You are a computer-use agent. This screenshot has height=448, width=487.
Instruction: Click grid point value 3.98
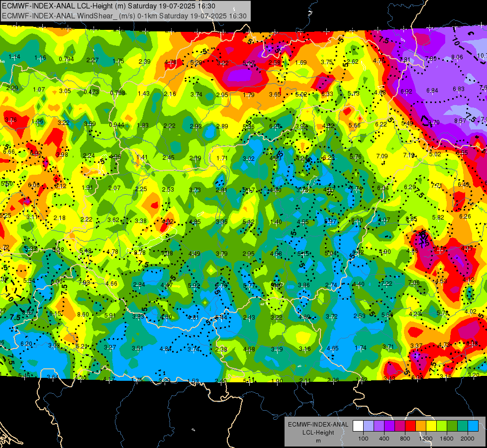click(62, 154)
